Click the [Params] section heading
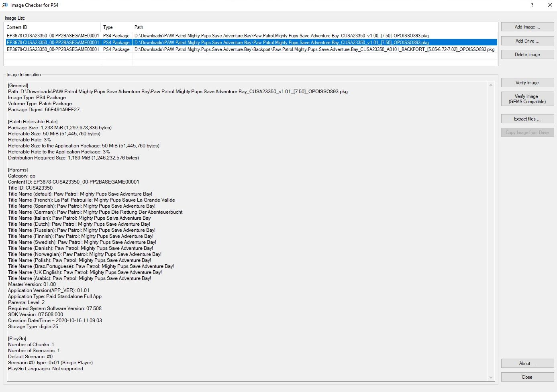The height and width of the screenshot is (392, 557). tap(18, 170)
